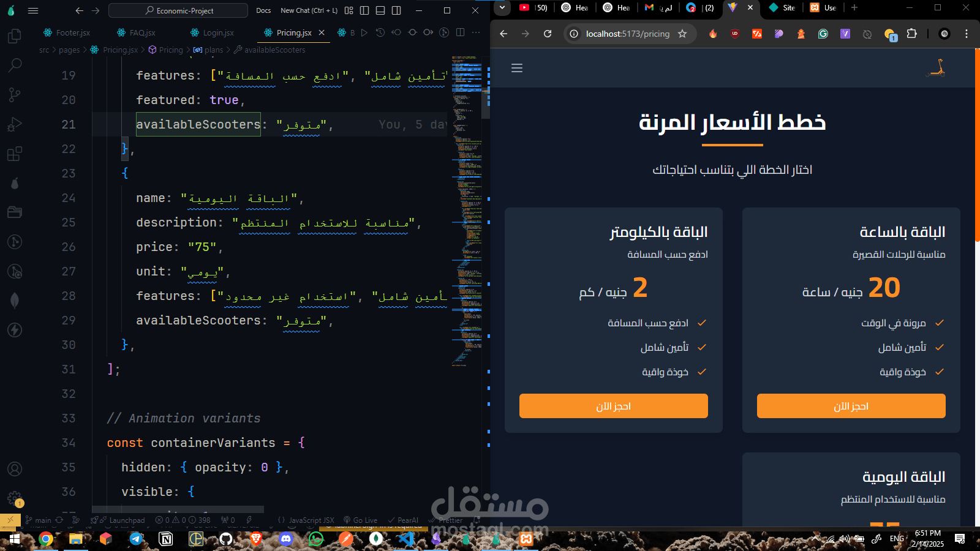
Task: Click the availableScooters breadcrumb segment
Action: pos(274,50)
